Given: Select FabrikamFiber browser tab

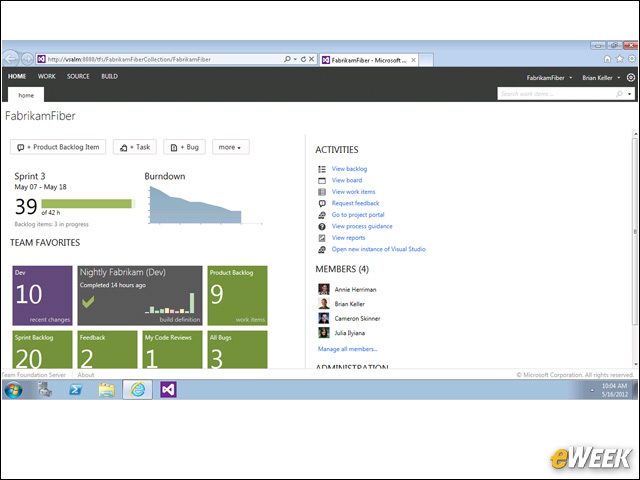Looking at the screenshot, I should click(369, 60).
